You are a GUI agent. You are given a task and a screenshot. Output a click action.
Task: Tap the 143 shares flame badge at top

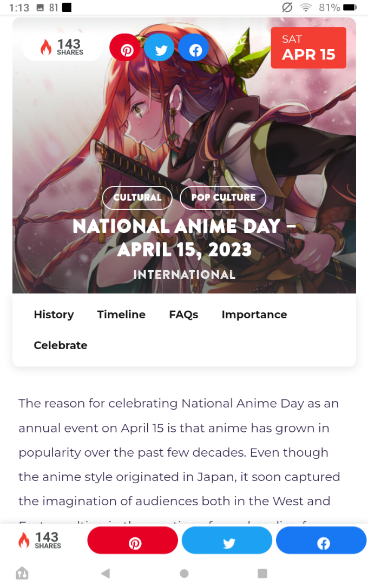(x=62, y=48)
